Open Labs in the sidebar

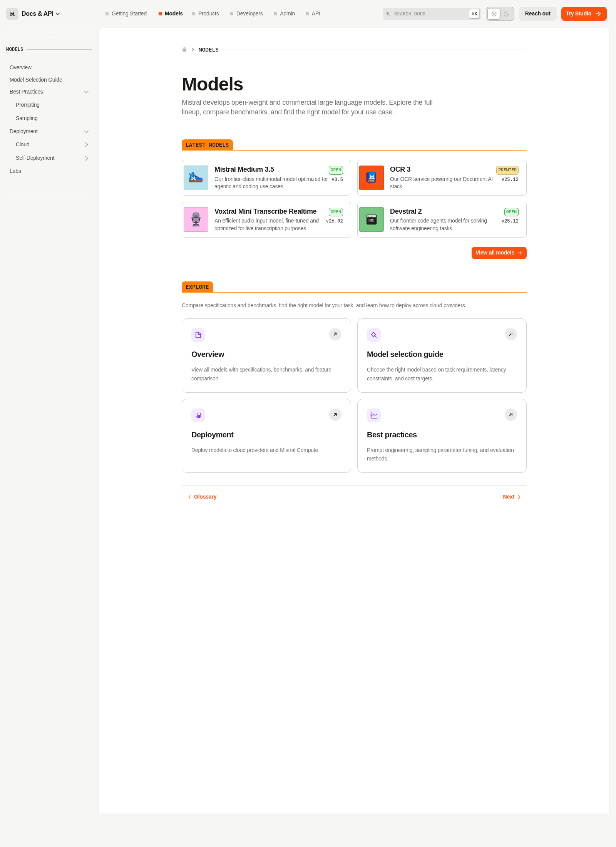pos(15,171)
